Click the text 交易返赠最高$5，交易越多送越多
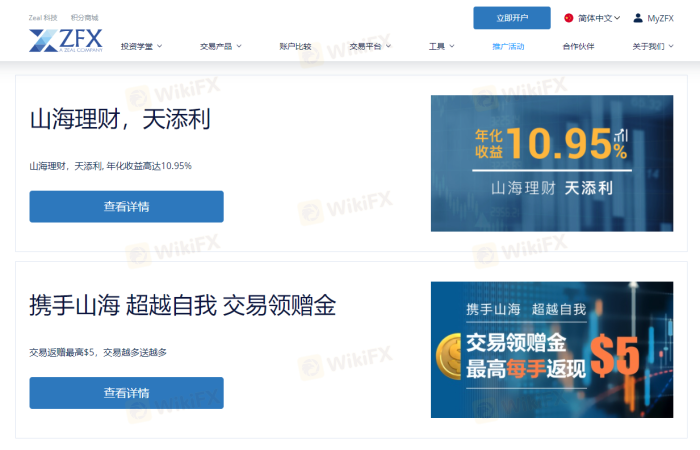Screen dimensions: 700x450 pyautogui.click(x=98, y=353)
